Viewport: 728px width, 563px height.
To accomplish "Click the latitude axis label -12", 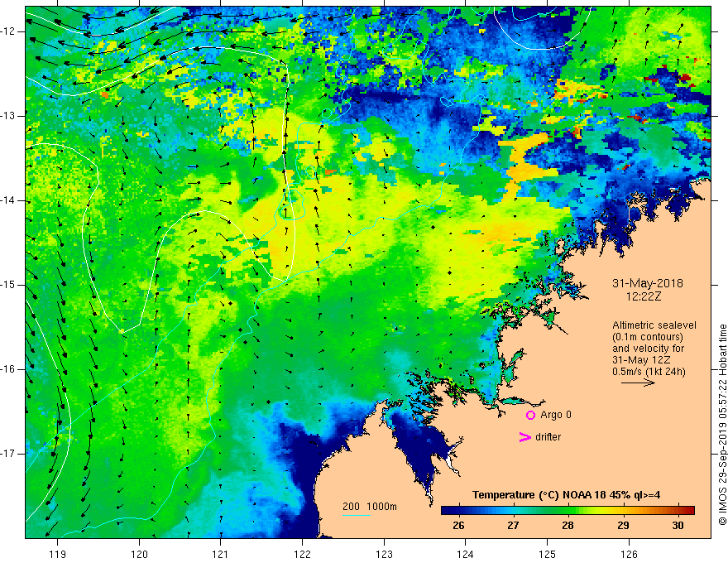I will 8,31.
